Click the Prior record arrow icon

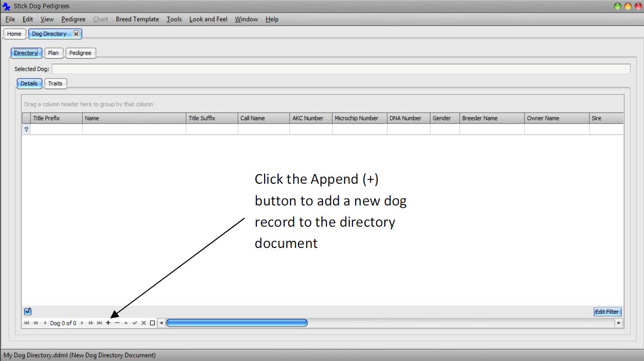(44, 323)
